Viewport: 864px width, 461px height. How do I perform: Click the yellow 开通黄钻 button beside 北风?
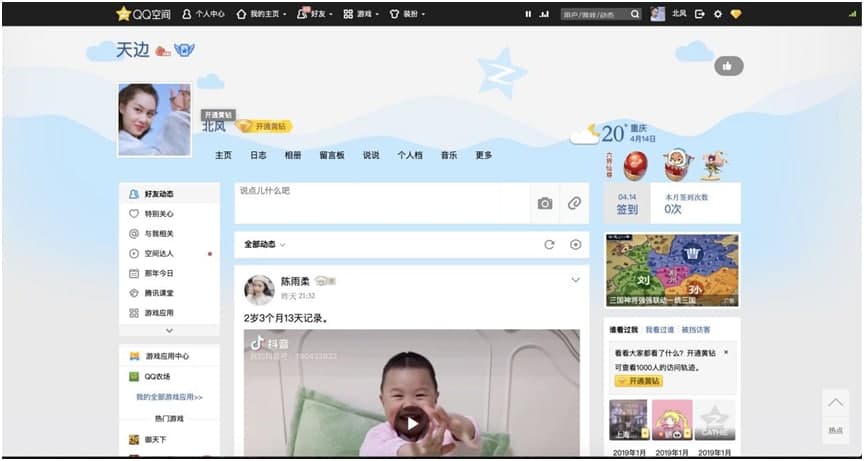point(264,126)
